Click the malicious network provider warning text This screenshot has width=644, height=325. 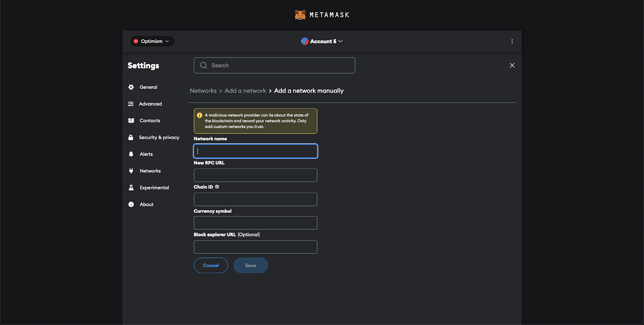click(256, 121)
